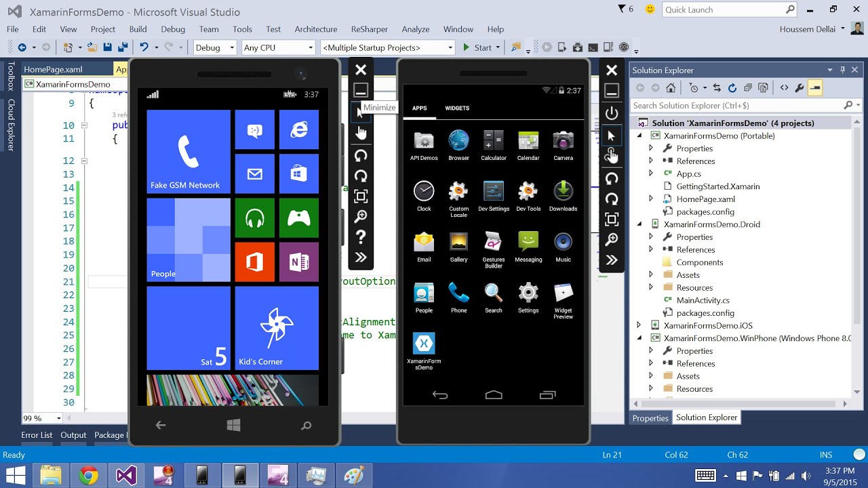Image resolution: width=868 pixels, height=488 pixels.
Task: Open Calculator app in Android emulator
Action: (x=493, y=145)
